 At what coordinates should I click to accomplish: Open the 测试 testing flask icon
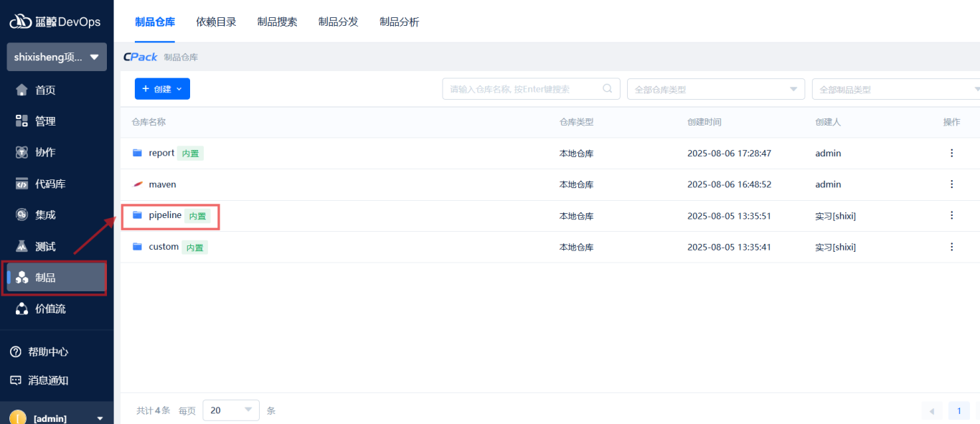click(x=22, y=246)
